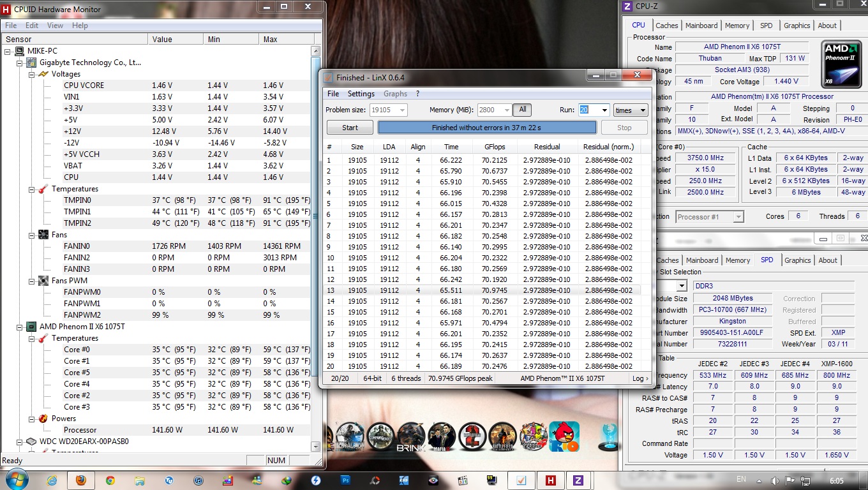Click the CPU-Z purple taskbar icon
This screenshot has height=490, width=868.
click(x=578, y=480)
